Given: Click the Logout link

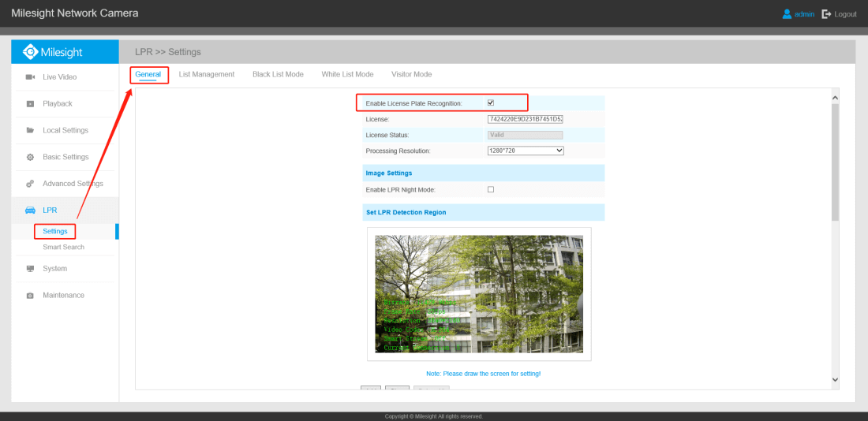Looking at the screenshot, I should [840, 14].
